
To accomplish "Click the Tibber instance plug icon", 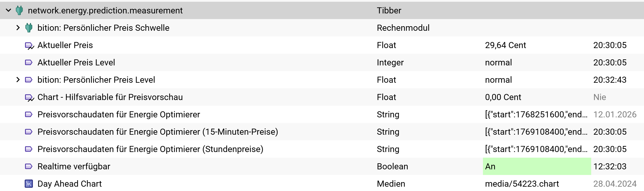I will 19,10.
